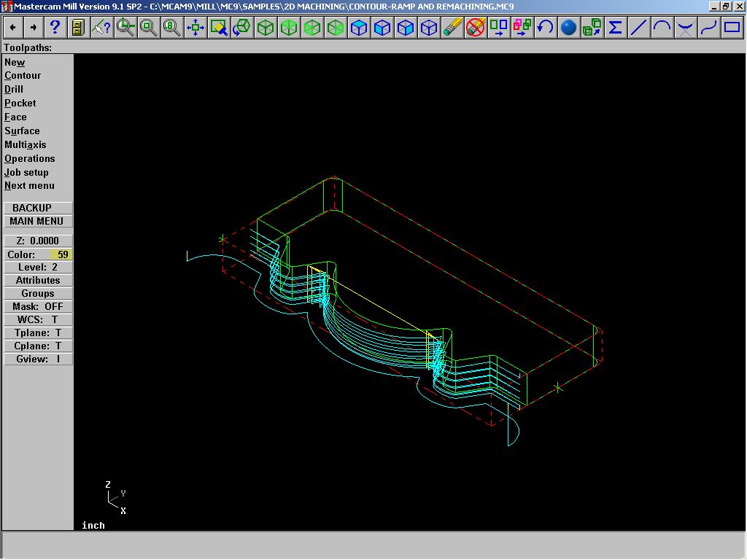
Task: Select the blue cube with cyan right face
Action: pyautogui.click(x=406, y=28)
